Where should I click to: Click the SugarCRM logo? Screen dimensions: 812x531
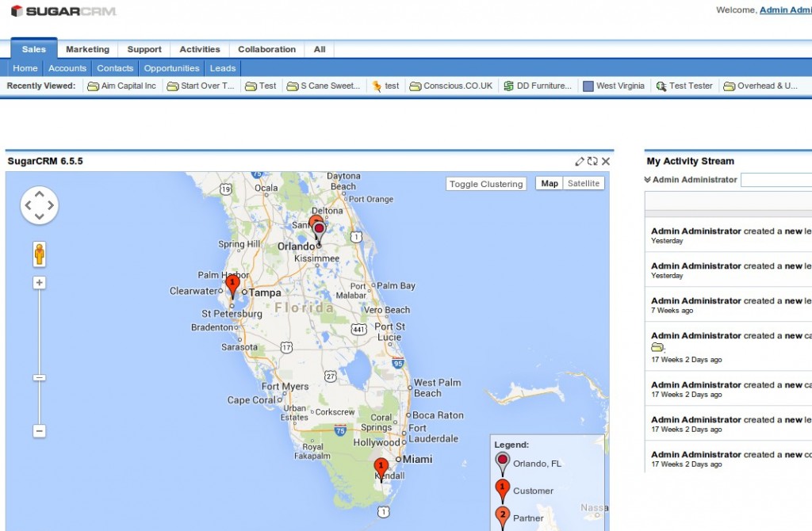coord(63,11)
